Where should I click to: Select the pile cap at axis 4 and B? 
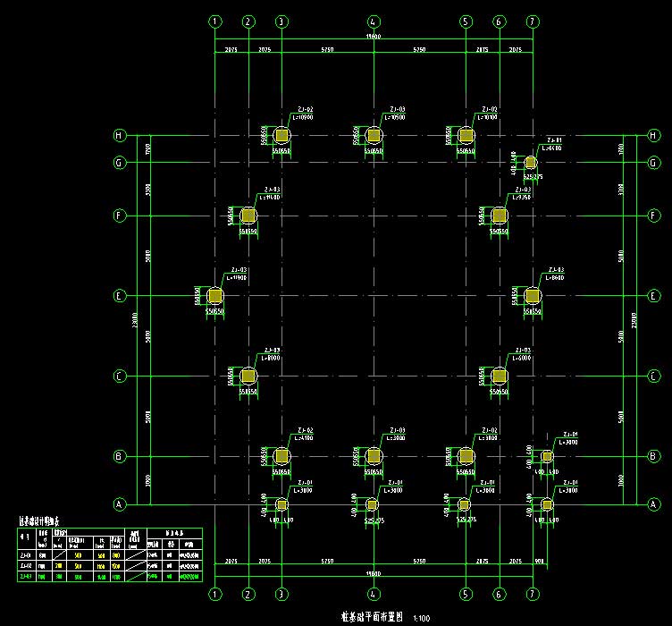tap(374, 456)
